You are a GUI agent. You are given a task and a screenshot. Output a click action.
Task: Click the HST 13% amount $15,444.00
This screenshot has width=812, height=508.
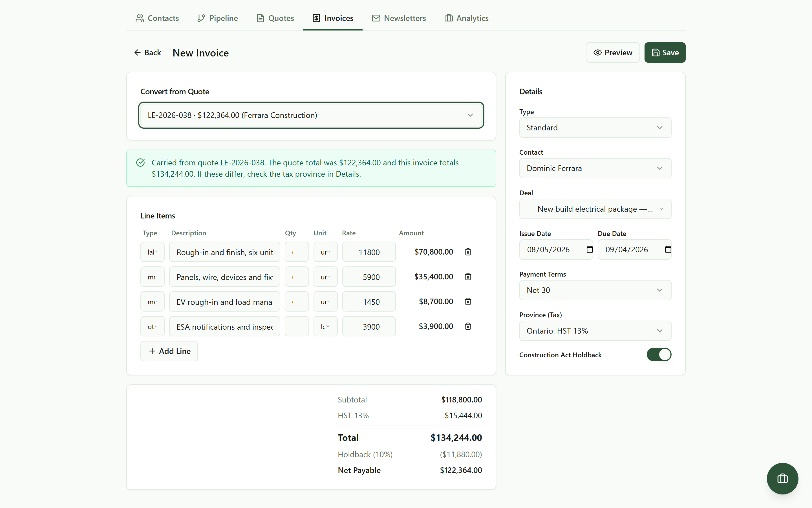coord(463,416)
